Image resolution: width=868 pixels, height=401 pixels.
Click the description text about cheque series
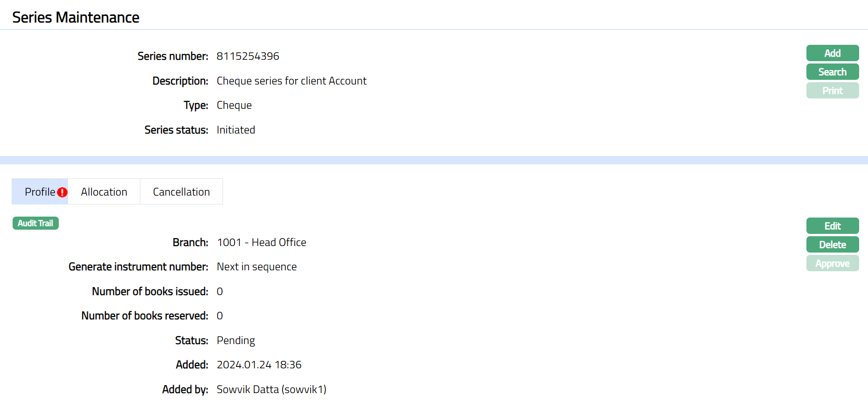[292, 81]
